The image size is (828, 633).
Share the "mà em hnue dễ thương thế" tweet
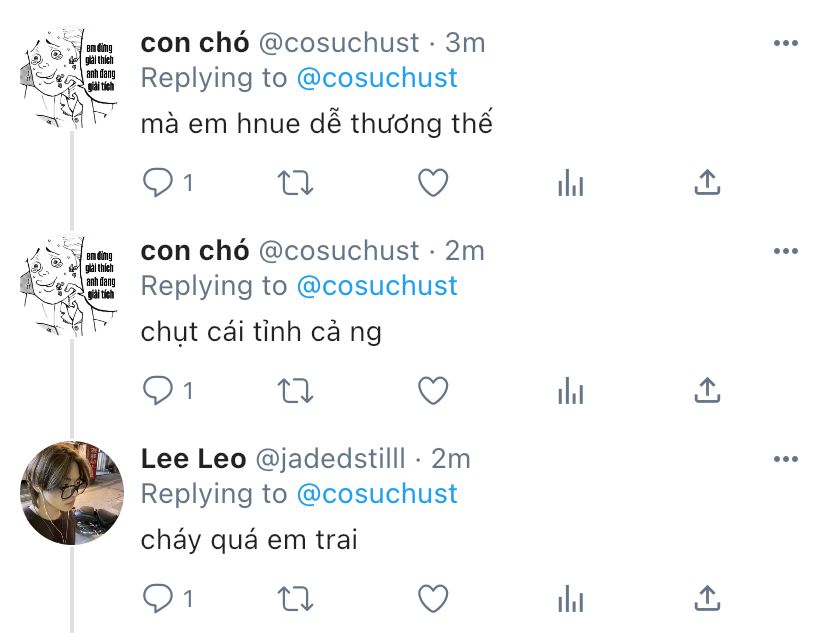707,182
